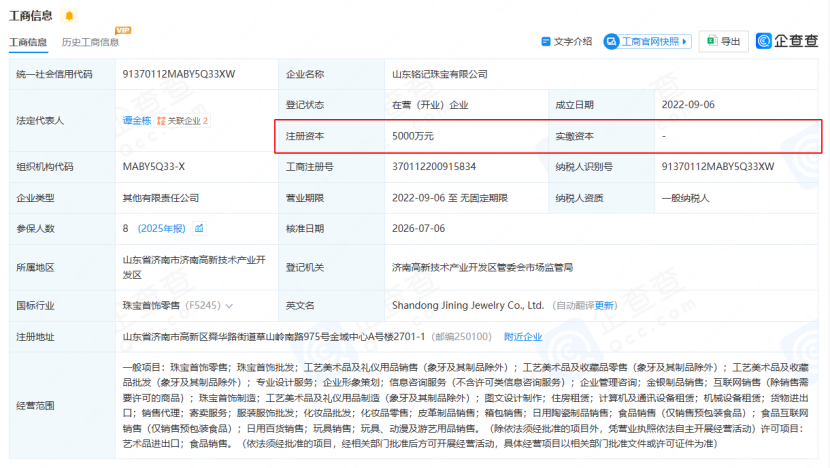830x468 pixels.
Task: Open the 关联企业 2 badge
Action: pyautogui.click(x=183, y=121)
